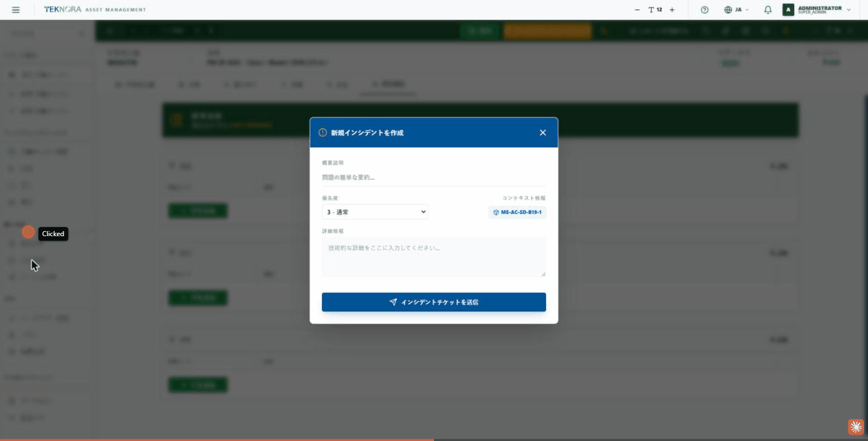Click the orange asterisk widget icon

click(856, 427)
